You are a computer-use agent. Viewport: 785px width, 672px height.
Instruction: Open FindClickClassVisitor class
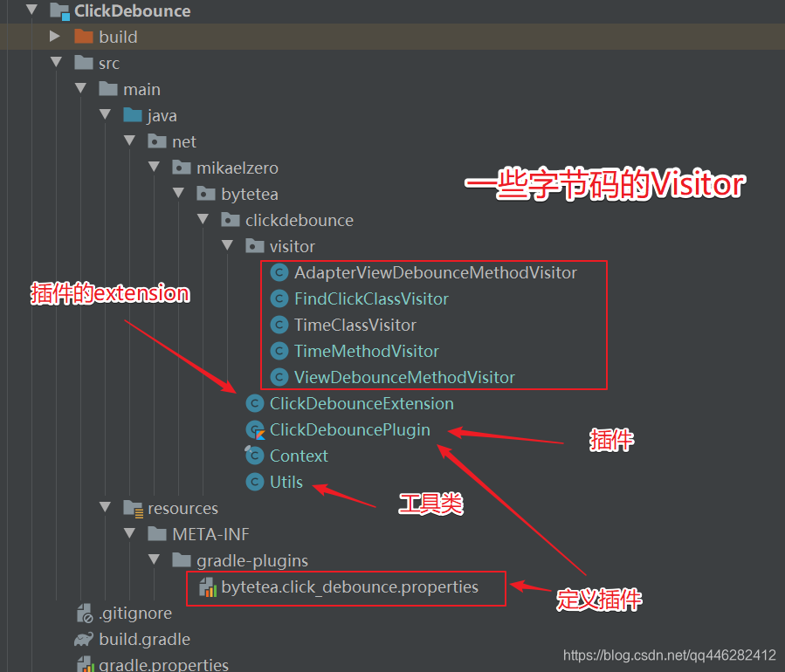click(371, 298)
